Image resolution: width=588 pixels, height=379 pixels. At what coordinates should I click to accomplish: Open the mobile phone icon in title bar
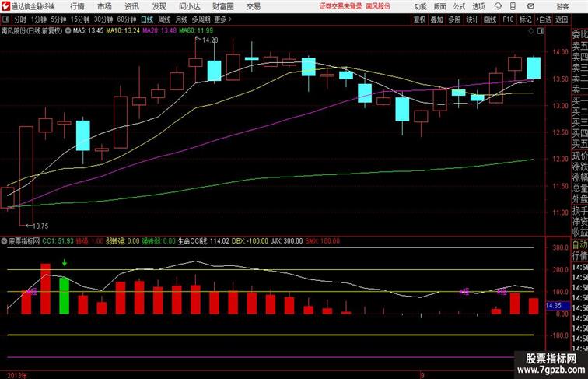click(x=513, y=6)
